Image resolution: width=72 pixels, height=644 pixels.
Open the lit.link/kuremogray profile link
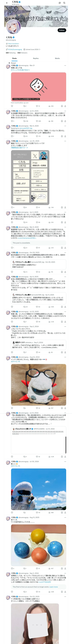(x=15, y=49)
